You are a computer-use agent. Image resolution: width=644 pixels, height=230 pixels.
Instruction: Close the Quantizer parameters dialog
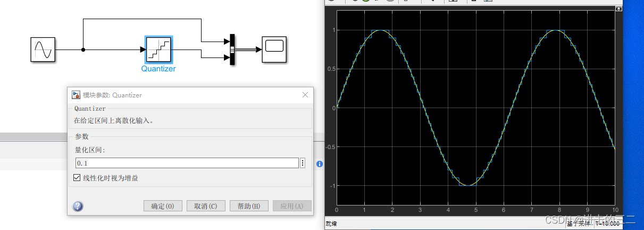pos(305,95)
